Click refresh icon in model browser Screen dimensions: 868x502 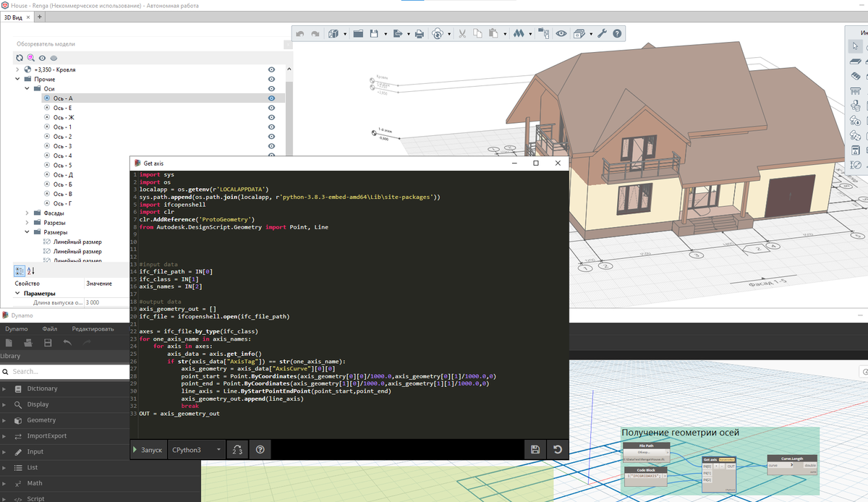(20, 58)
